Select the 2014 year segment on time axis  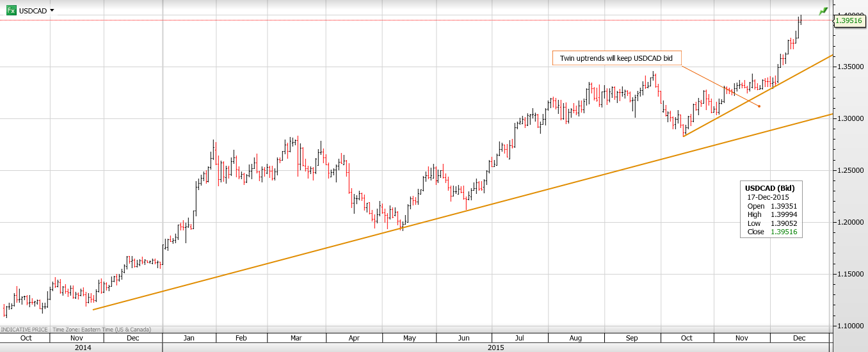[x=82, y=348]
